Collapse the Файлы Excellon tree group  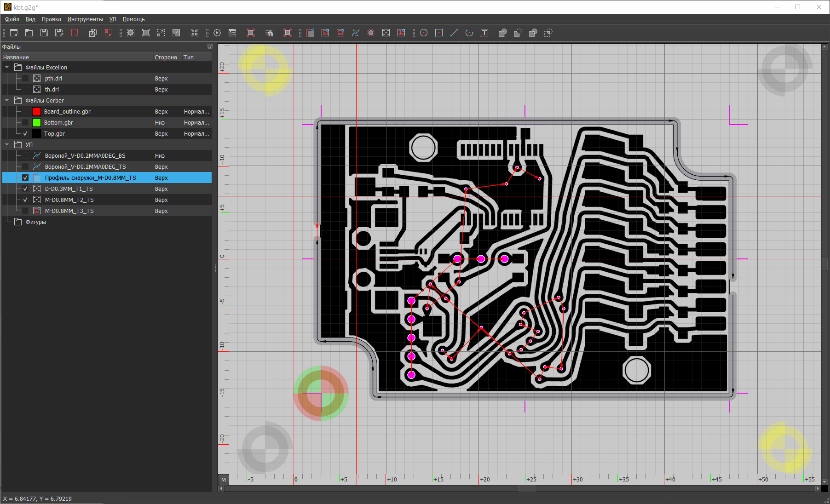[x=7, y=68]
